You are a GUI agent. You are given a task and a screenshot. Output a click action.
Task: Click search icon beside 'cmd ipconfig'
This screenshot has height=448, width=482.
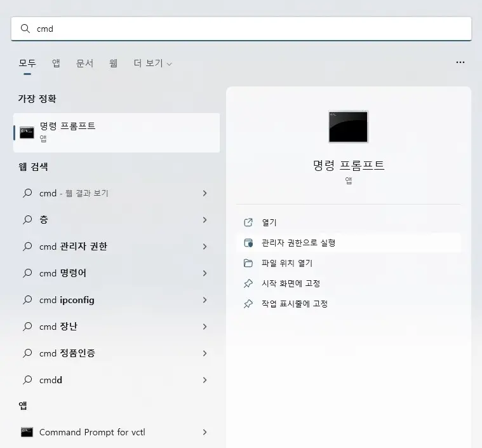coord(27,300)
